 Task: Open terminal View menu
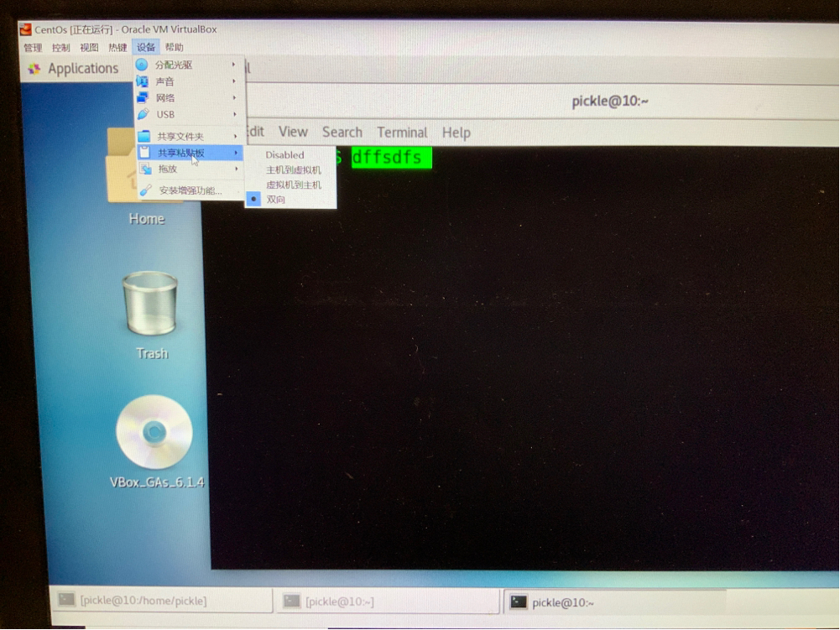coord(293,132)
